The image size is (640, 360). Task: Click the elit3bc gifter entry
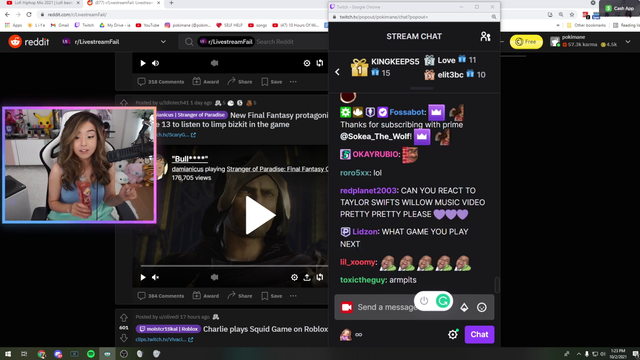(x=455, y=75)
